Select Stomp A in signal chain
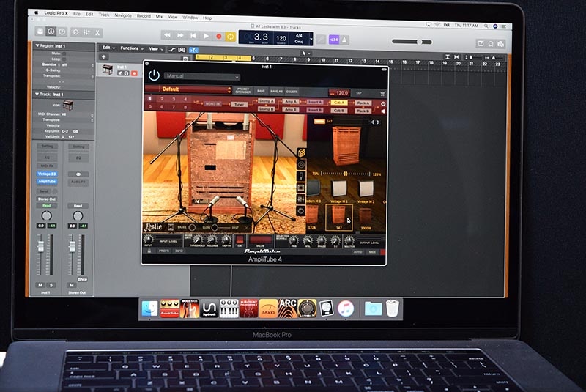The image size is (586, 392). (x=266, y=101)
